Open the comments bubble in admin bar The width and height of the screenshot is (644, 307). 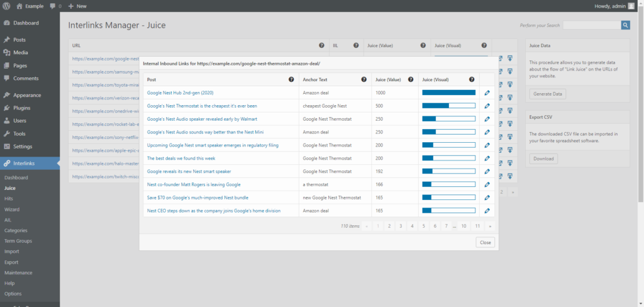55,6
